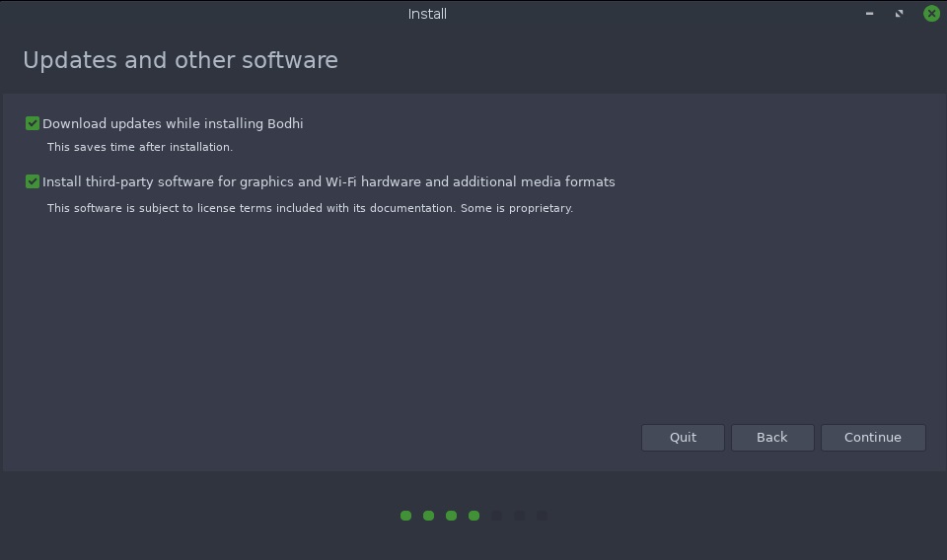The image size is (947, 560).
Task: Click the license terms proprietary notice text
Action: (x=310, y=208)
